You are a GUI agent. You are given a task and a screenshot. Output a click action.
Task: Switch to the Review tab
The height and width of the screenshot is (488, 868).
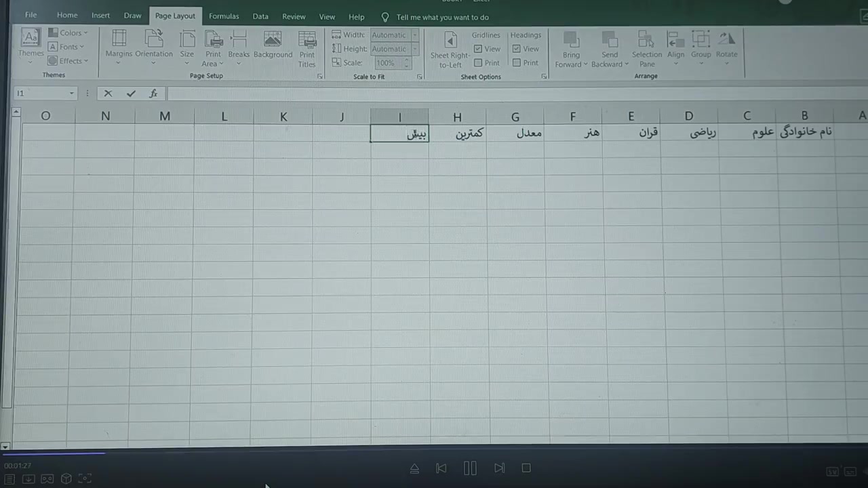click(294, 16)
